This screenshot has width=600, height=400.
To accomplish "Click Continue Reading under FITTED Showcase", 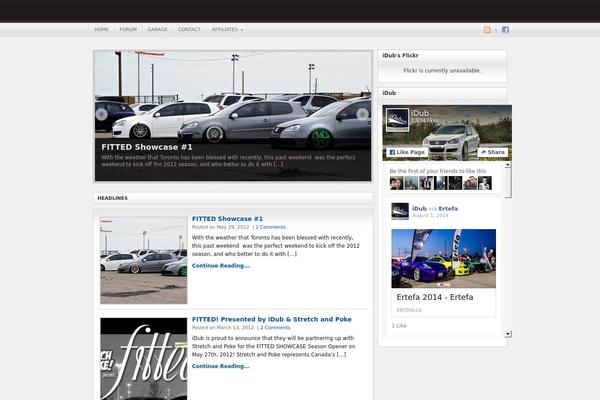I will [220, 266].
